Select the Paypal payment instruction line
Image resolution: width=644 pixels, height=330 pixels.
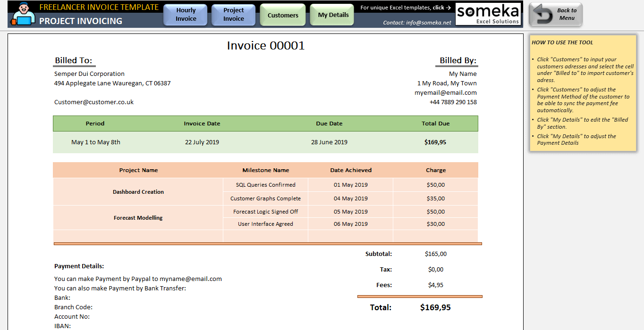(x=138, y=279)
